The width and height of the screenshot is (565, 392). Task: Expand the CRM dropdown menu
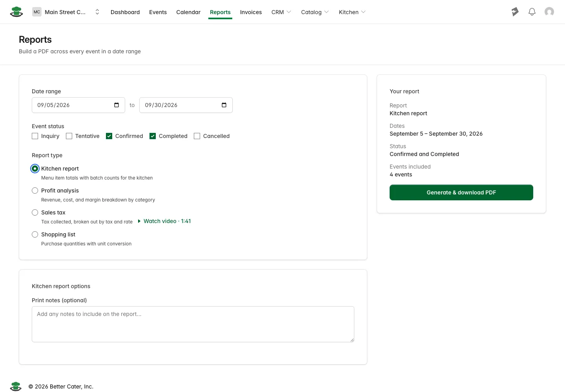click(281, 12)
